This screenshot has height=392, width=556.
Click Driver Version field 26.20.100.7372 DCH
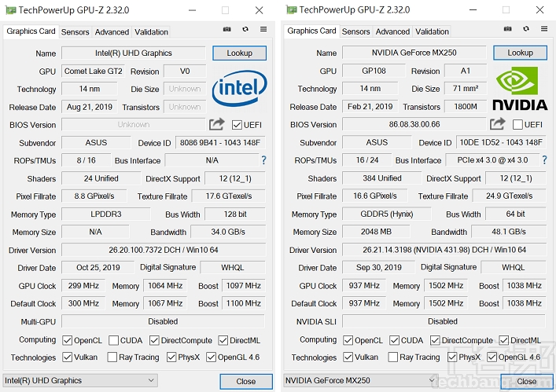(164, 250)
